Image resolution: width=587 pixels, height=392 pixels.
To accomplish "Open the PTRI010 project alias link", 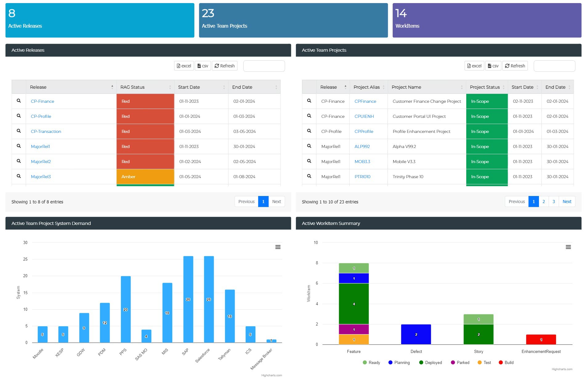I will tap(362, 177).
